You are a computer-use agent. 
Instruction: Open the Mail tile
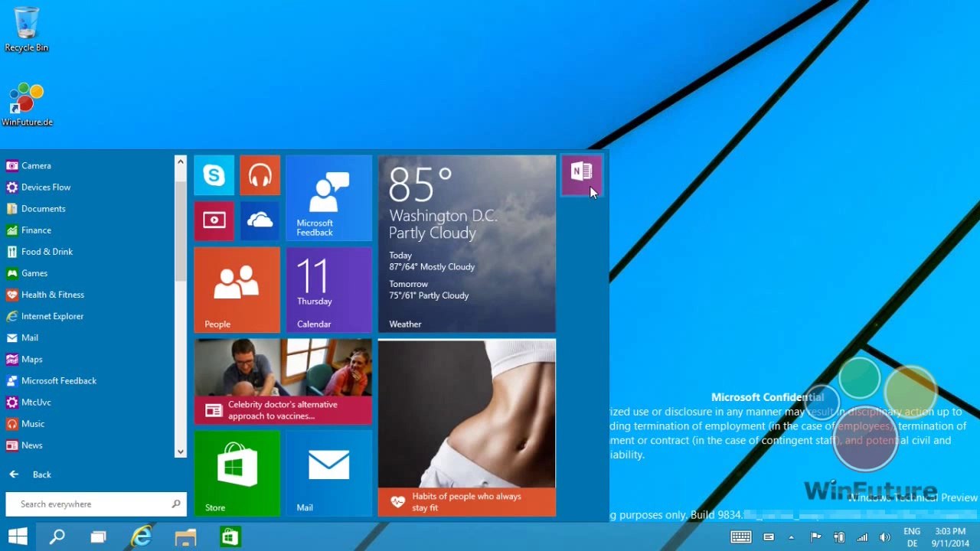[x=328, y=474]
